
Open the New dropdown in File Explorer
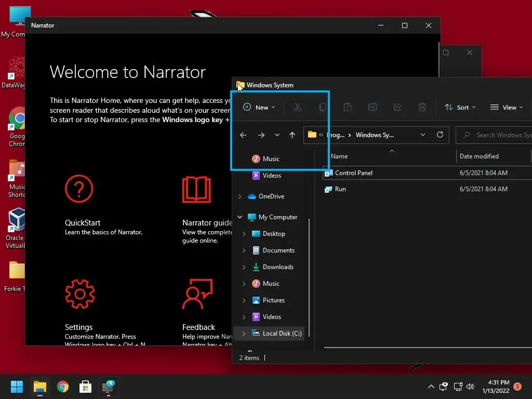point(259,107)
